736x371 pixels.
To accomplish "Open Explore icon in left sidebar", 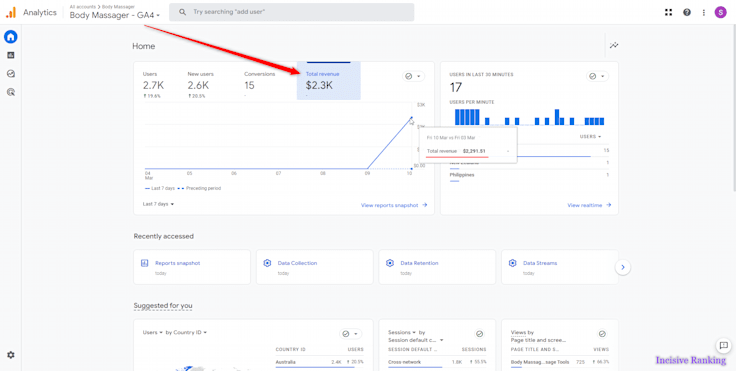I will pos(11,74).
